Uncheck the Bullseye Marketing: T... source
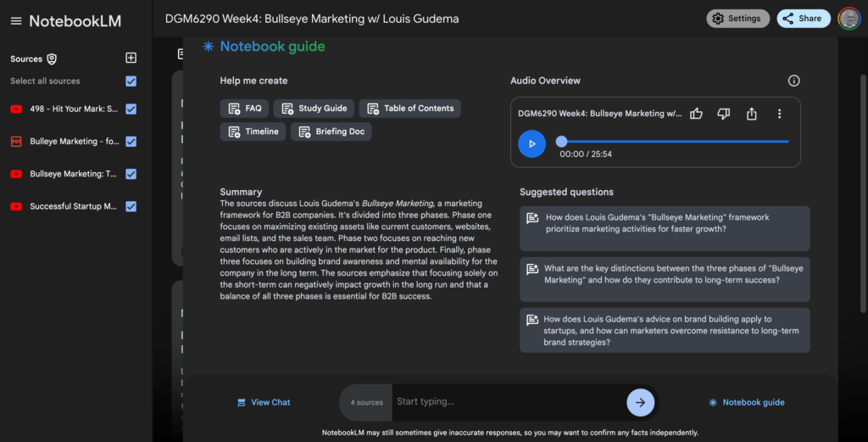 [x=131, y=174]
